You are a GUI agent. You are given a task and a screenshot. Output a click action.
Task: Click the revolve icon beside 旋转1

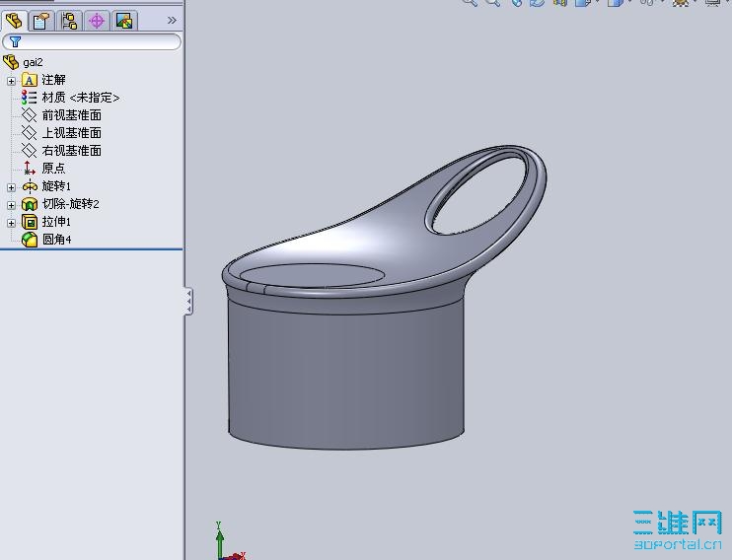[x=30, y=186]
